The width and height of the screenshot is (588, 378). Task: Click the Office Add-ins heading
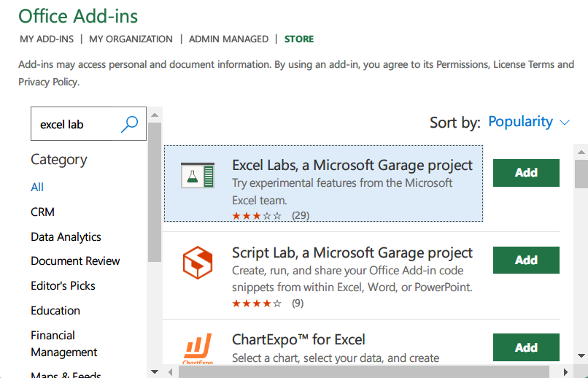78,16
